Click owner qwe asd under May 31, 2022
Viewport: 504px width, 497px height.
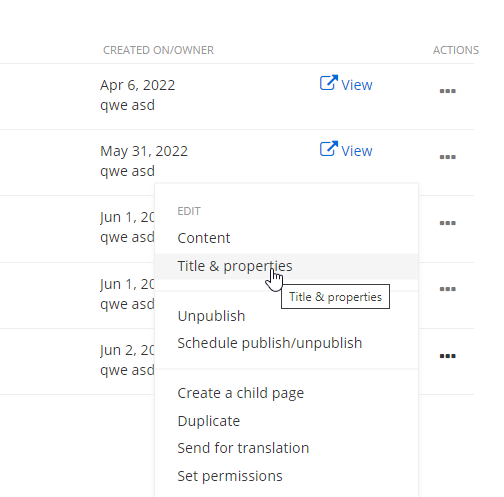coord(127,171)
